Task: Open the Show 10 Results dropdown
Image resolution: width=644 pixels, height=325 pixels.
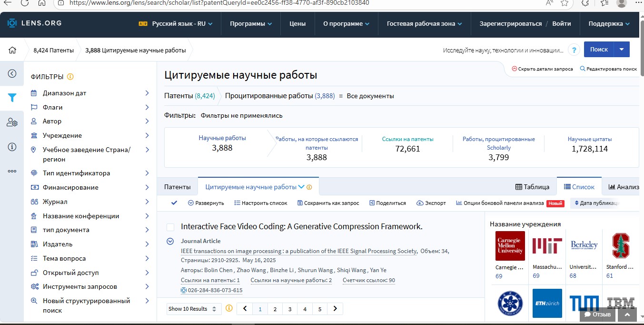Action: pos(194,309)
